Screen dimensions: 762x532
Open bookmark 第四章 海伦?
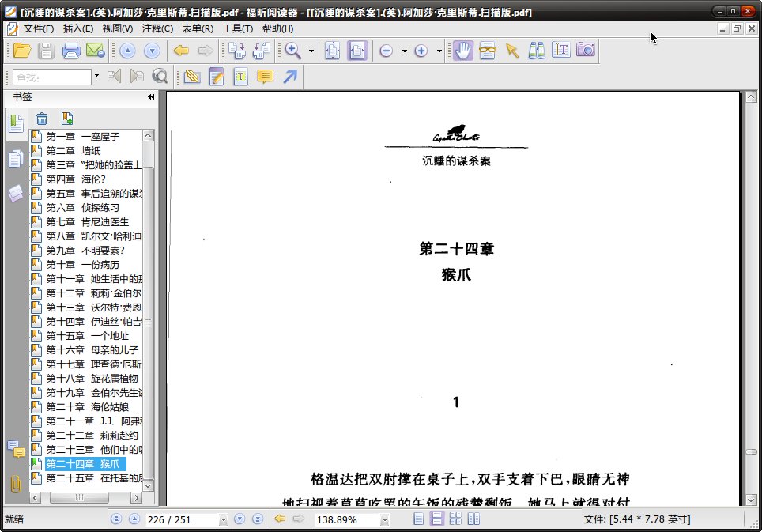[76, 179]
